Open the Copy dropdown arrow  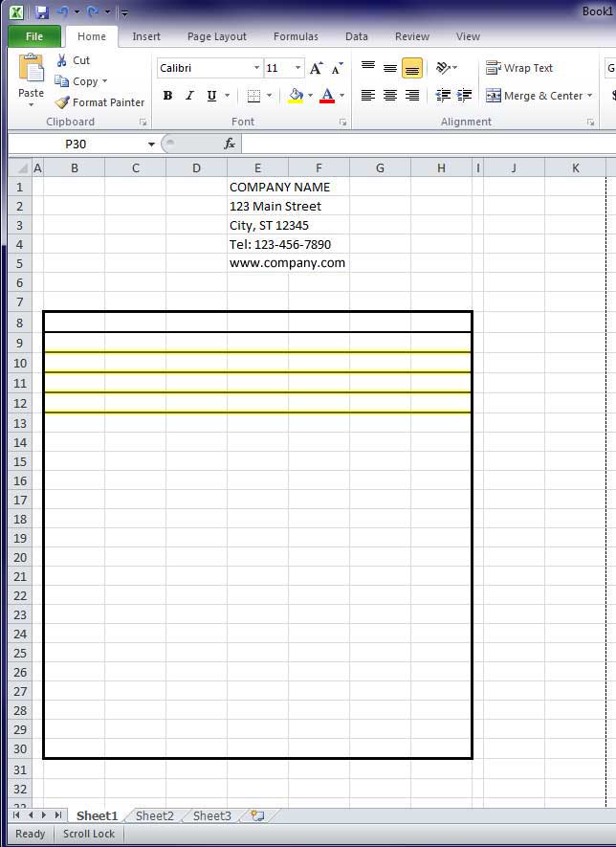pos(104,81)
